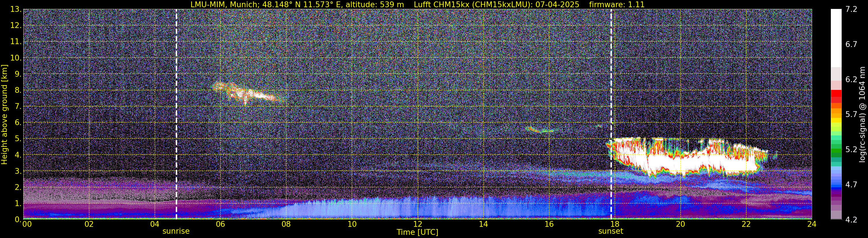Click the '2.' height axis tick label
This screenshot has width=868, height=238.
[18, 187]
